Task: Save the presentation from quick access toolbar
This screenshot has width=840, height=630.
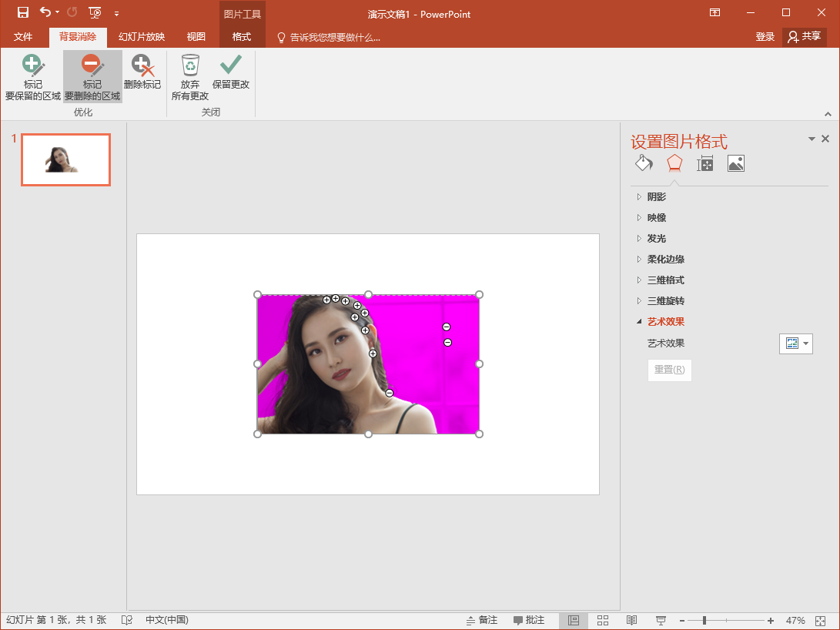Action: (x=22, y=13)
